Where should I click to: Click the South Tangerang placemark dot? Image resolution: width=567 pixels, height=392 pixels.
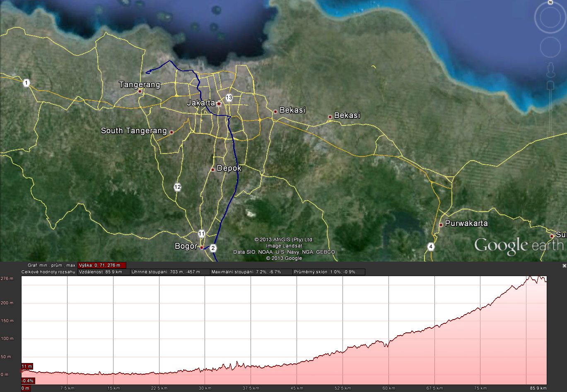pos(171,132)
